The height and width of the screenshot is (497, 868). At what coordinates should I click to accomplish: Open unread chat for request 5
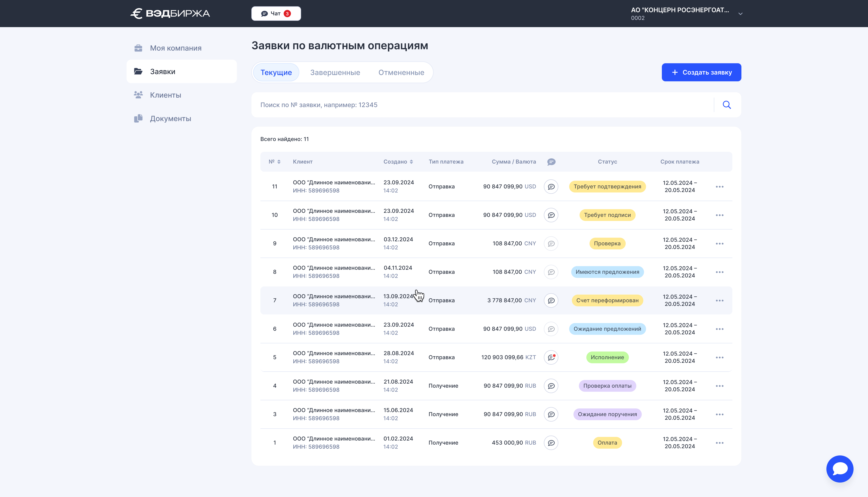(x=551, y=357)
